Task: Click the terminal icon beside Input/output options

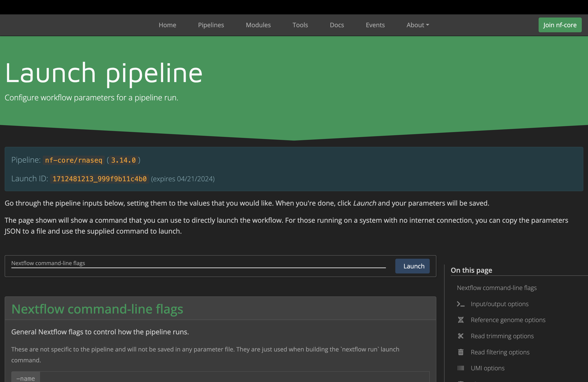Action: 460,304
